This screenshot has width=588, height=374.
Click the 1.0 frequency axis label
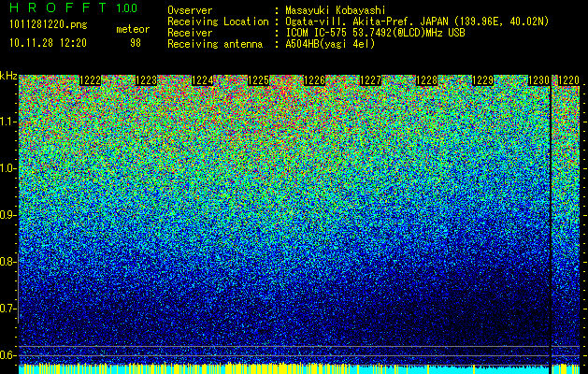8,168
